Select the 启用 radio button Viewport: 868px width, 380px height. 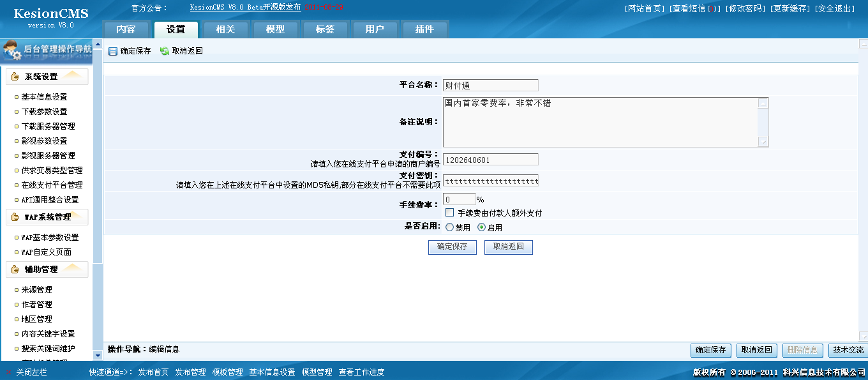(x=481, y=227)
